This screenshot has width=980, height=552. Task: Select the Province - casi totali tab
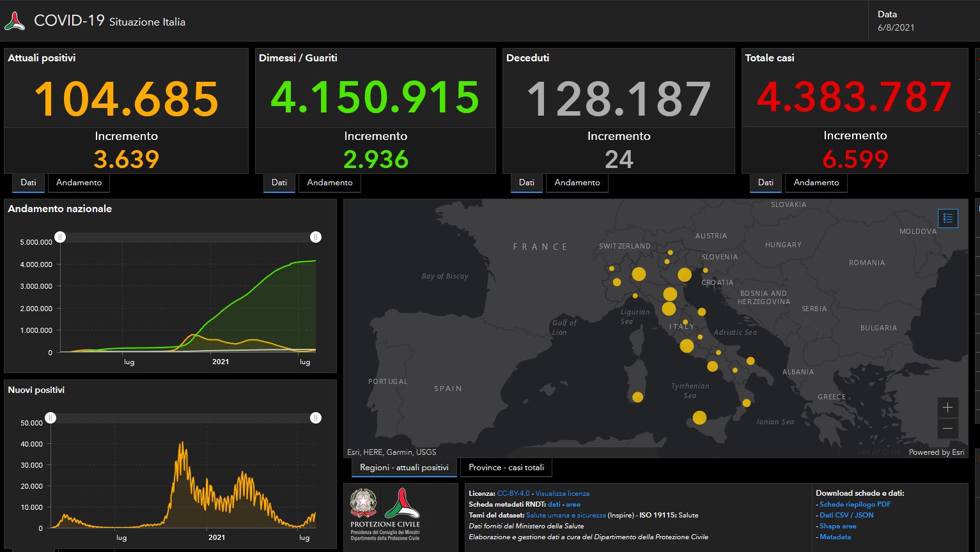point(506,467)
